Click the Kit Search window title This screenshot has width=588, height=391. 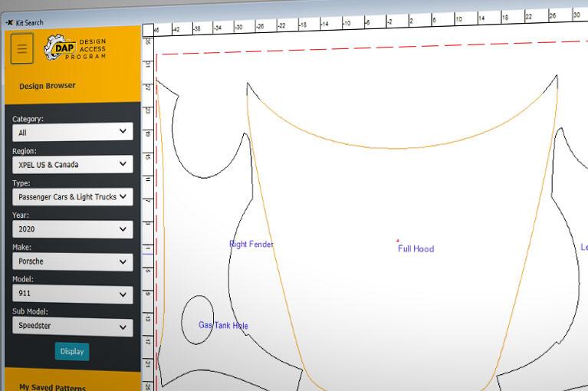[x=30, y=22]
